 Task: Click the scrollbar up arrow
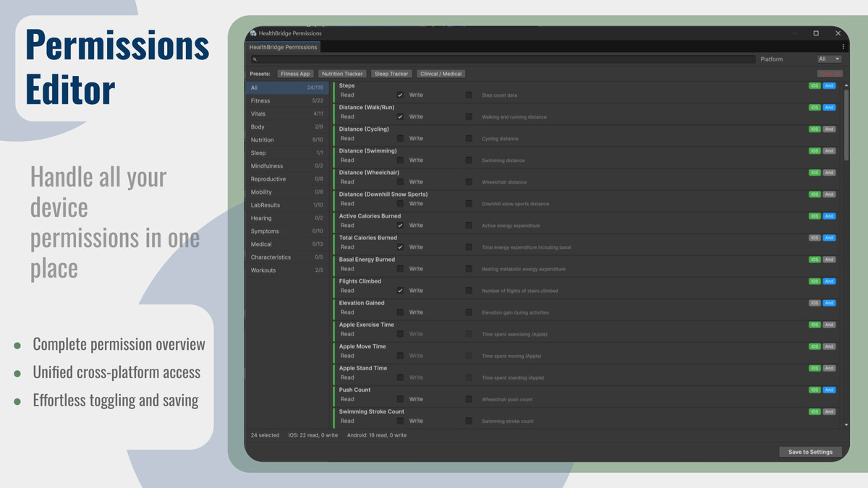tap(846, 85)
